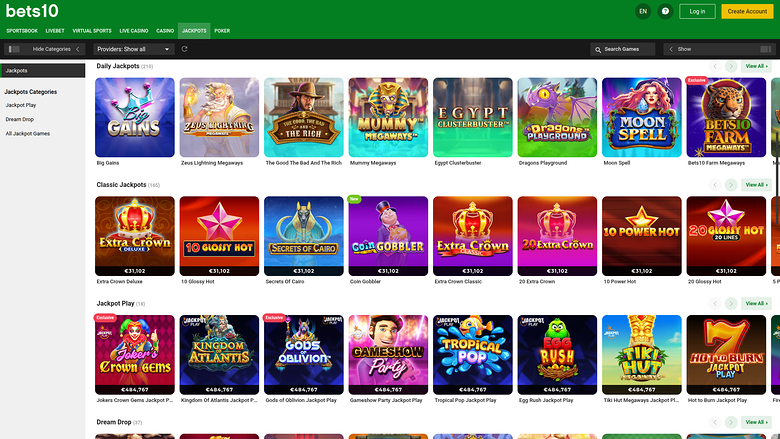Open the Extra Crown Deluxe thumbnail
Viewport: 780px width, 439px height.
coord(135,236)
